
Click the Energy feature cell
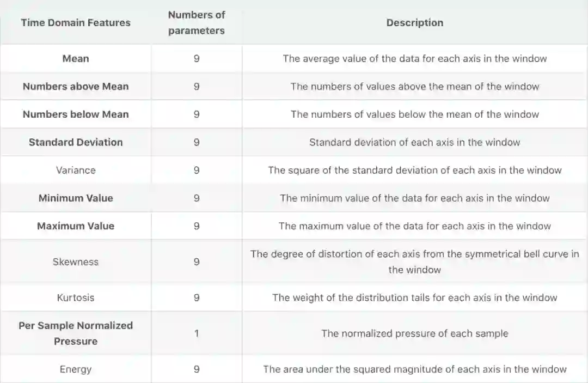click(76, 369)
